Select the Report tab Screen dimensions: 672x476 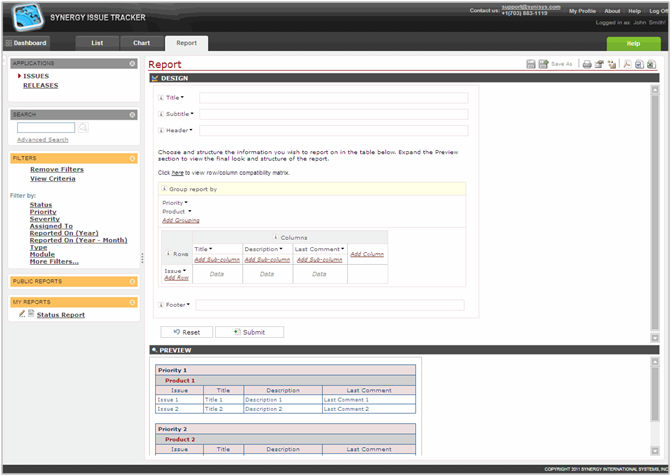186,43
